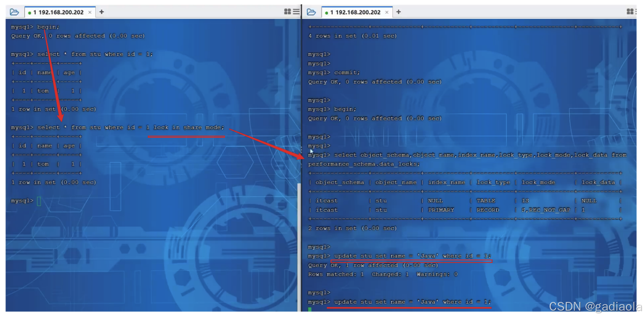Viewport: 644px width, 318px height.
Task: Click the lock_data column header
Action: (598, 182)
